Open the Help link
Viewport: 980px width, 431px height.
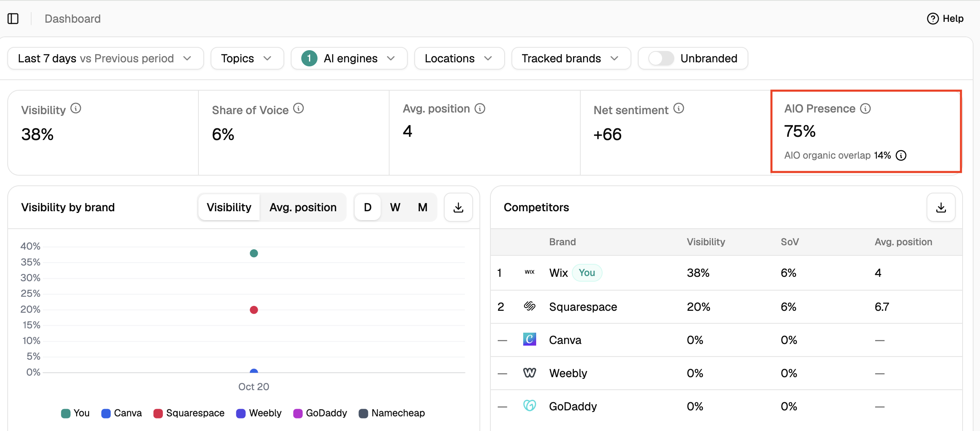pos(945,19)
